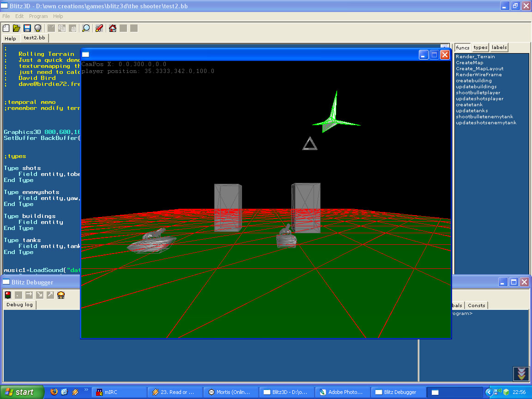Click the greyed-out Copy toolbar icon
The image size is (532, 399).
click(62, 28)
